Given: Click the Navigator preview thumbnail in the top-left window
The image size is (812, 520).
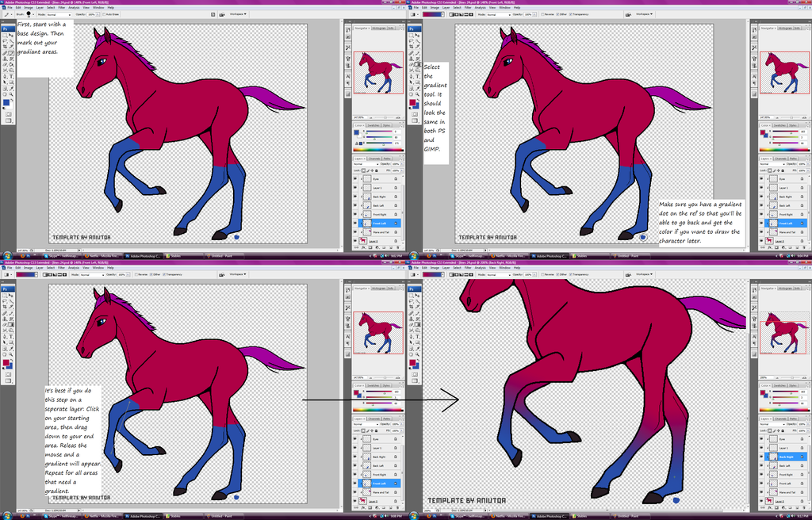Looking at the screenshot, I should click(378, 72).
